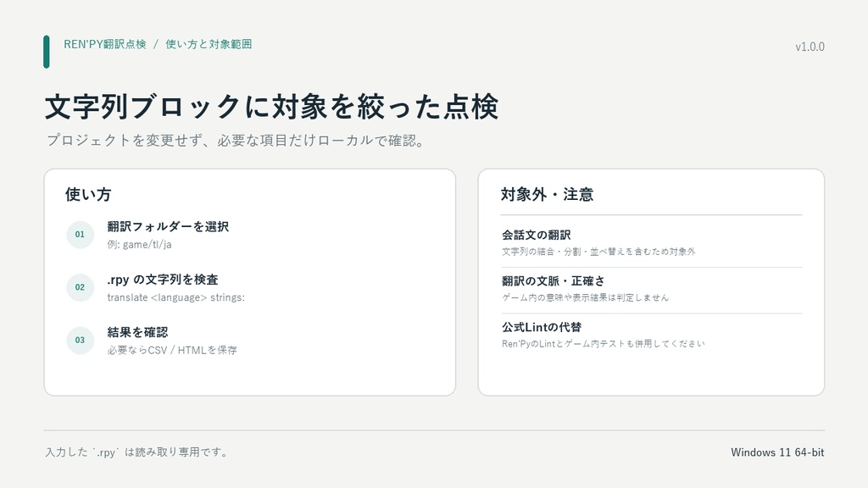
Task: Click the "REN'PY翻訳点検" breadcrumb text
Action: (x=105, y=44)
